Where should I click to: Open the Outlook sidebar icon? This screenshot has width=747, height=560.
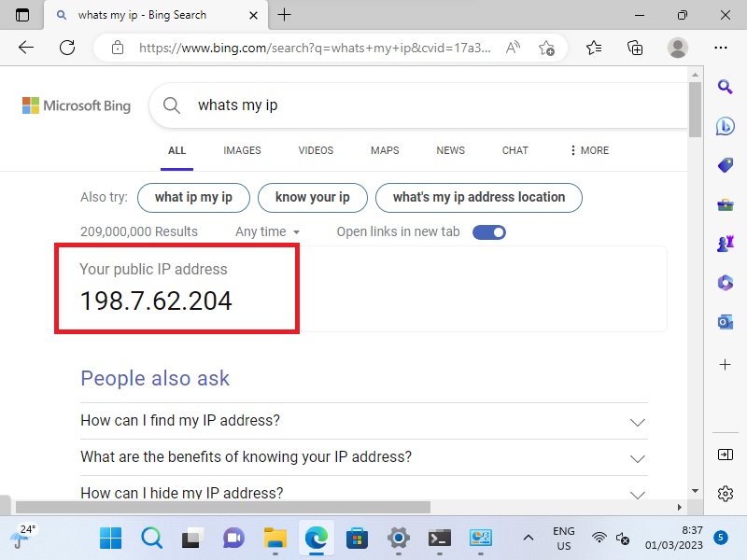click(x=726, y=322)
